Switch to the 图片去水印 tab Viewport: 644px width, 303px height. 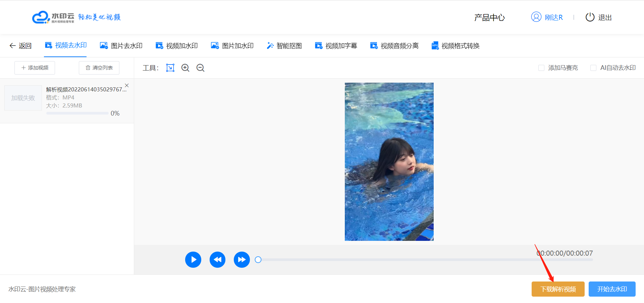(121, 46)
